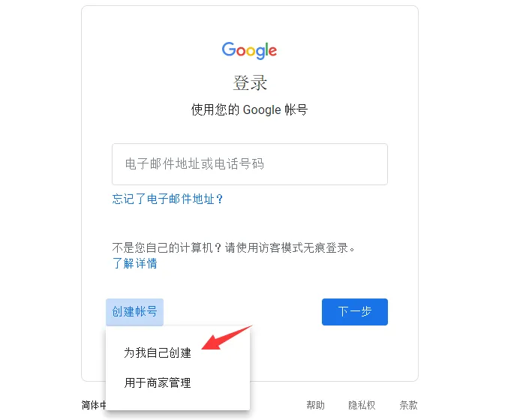This screenshot has height=420, width=508.
Task: Click the 登录 heading text
Action: tap(249, 83)
